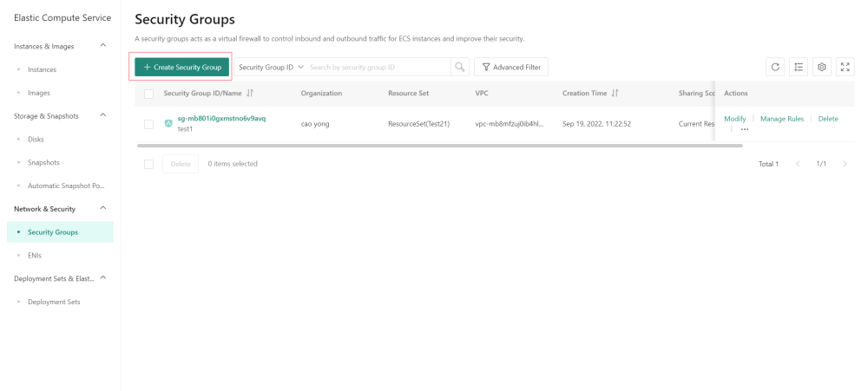
Task: Collapse the Storage & Snapshots section
Action: (x=103, y=115)
